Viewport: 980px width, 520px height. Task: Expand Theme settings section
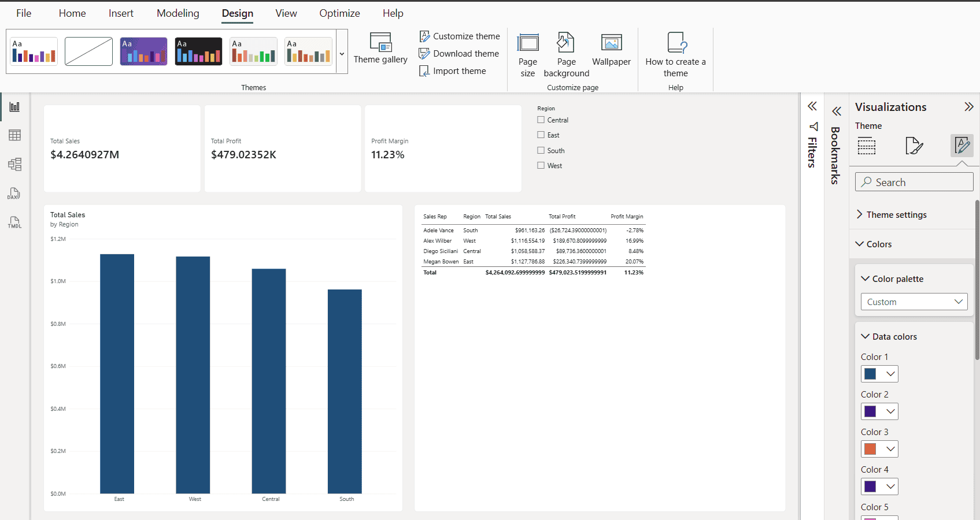pos(891,214)
